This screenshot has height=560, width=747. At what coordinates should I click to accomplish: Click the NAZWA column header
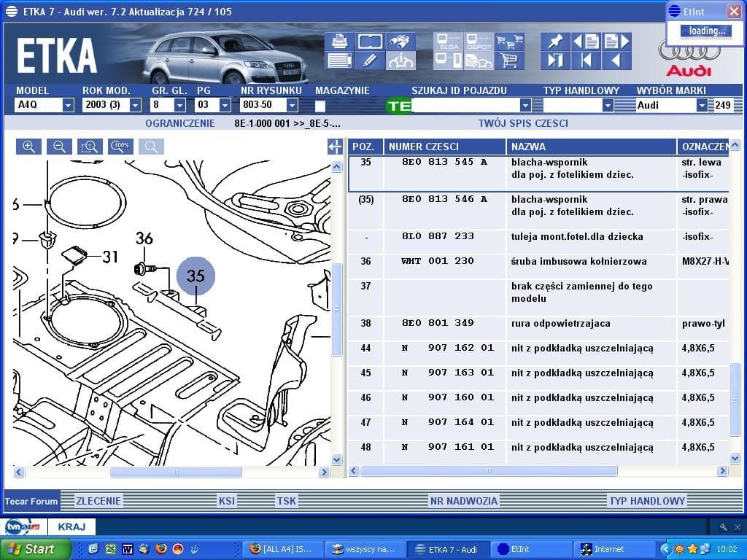coord(591,147)
